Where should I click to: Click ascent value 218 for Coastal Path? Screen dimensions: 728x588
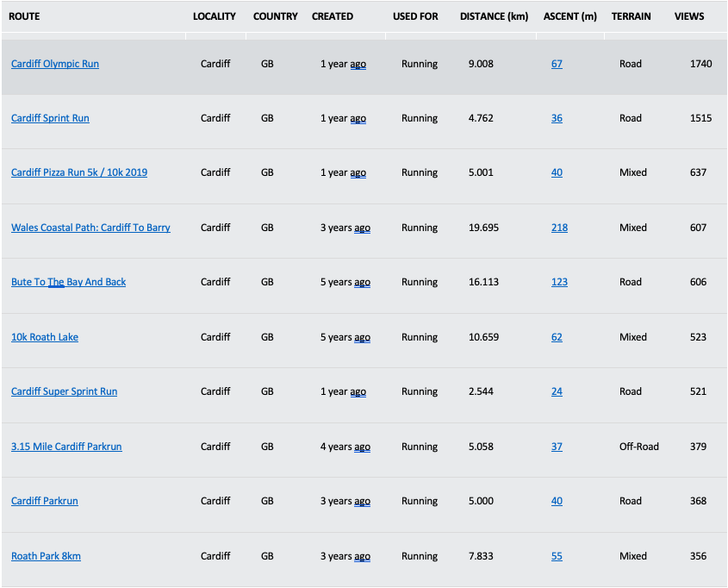559,228
